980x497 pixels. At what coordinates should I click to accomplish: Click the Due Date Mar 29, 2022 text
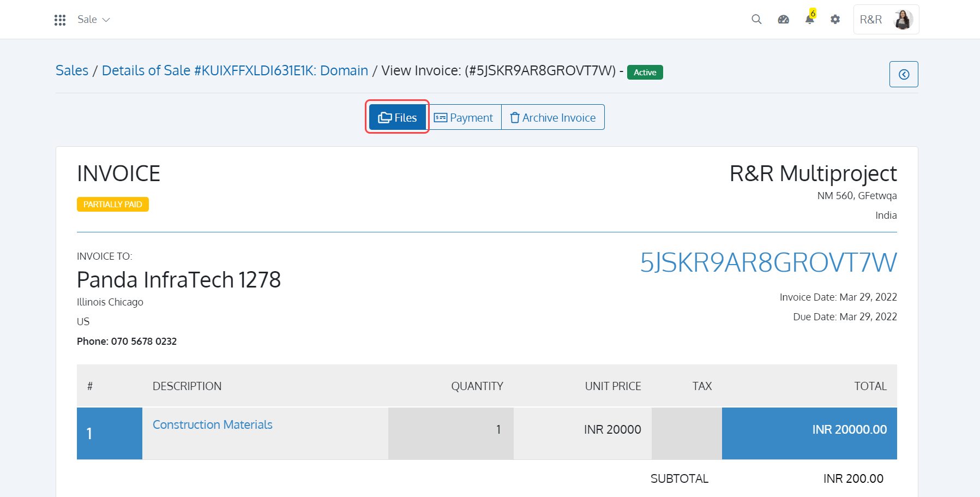point(845,316)
